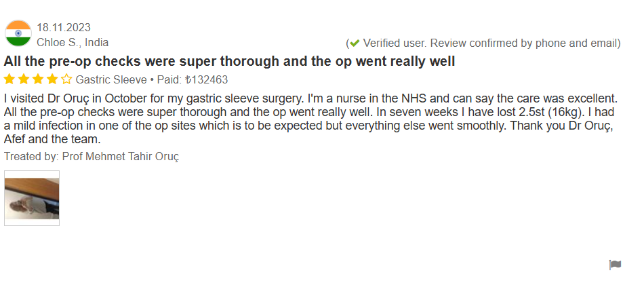This screenshot has width=644, height=300.
Task: Click the empty fifth rating star
Action: point(66,79)
